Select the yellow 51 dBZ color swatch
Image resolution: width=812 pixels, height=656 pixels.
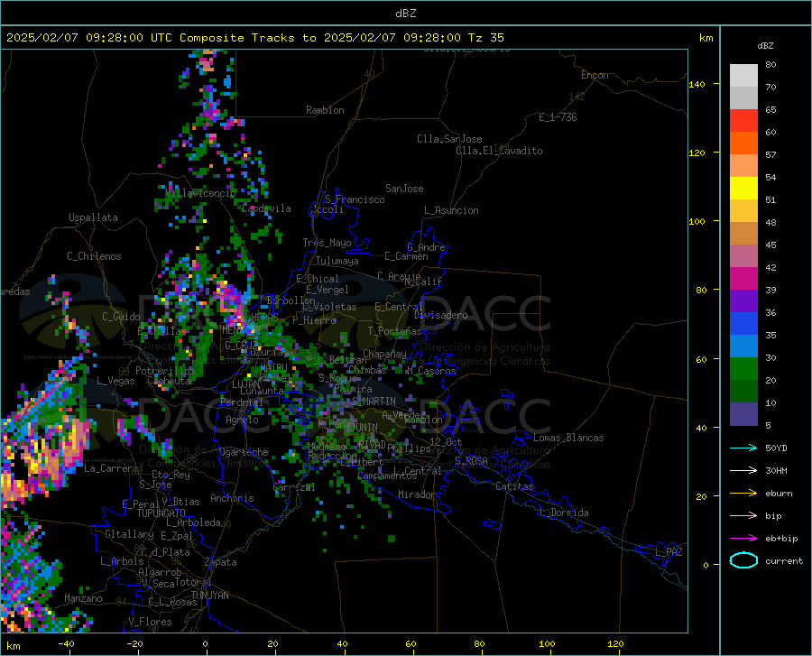[x=743, y=188]
